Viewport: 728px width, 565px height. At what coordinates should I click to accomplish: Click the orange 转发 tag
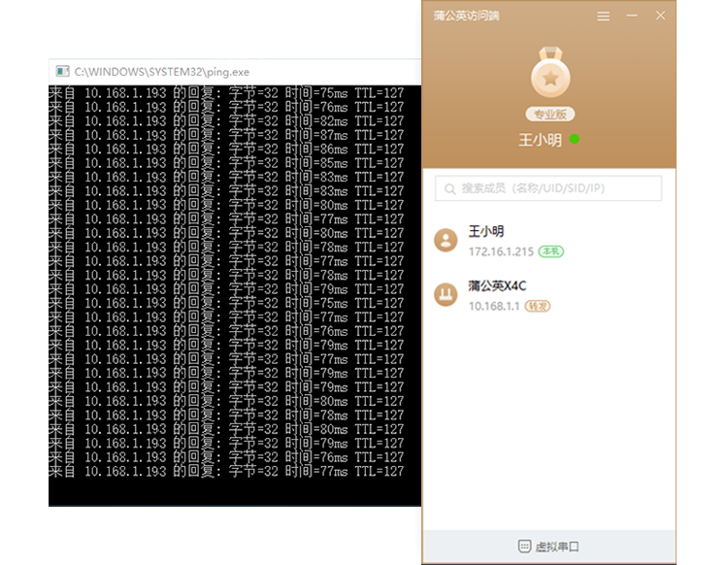click(538, 306)
